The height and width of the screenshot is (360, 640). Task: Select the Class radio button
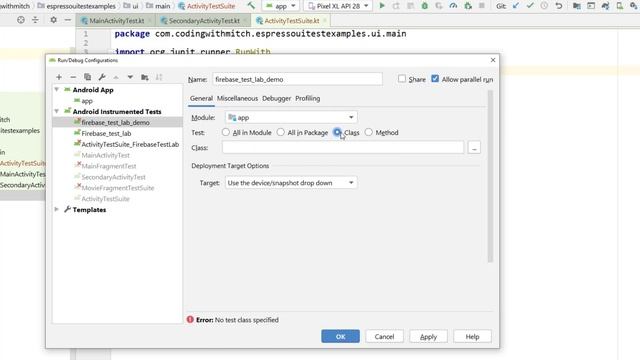[337, 132]
